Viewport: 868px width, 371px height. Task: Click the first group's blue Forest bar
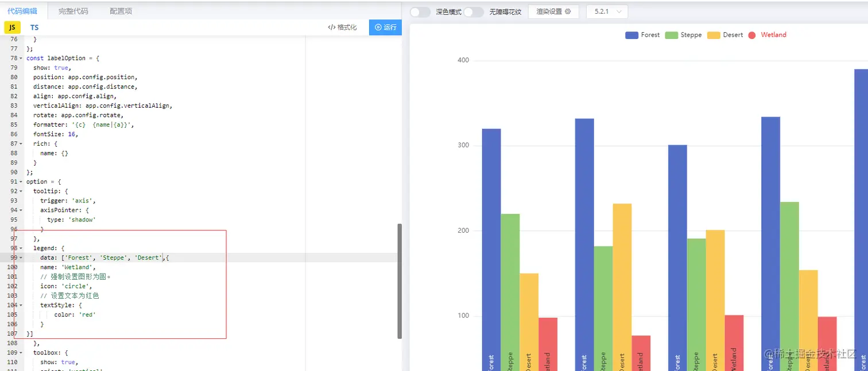[x=491, y=249]
